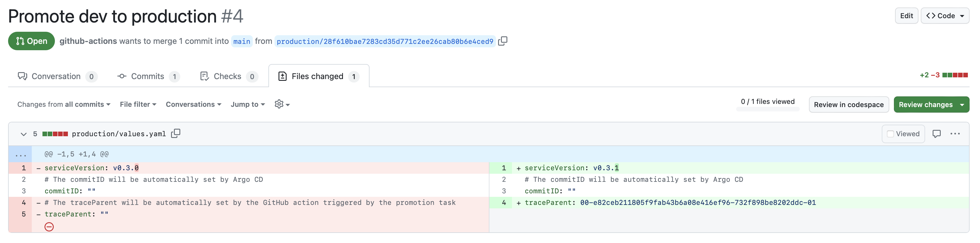980x243 pixels.
Task: Open the main base branch link
Action: pyautogui.click(x=242, y=42)
